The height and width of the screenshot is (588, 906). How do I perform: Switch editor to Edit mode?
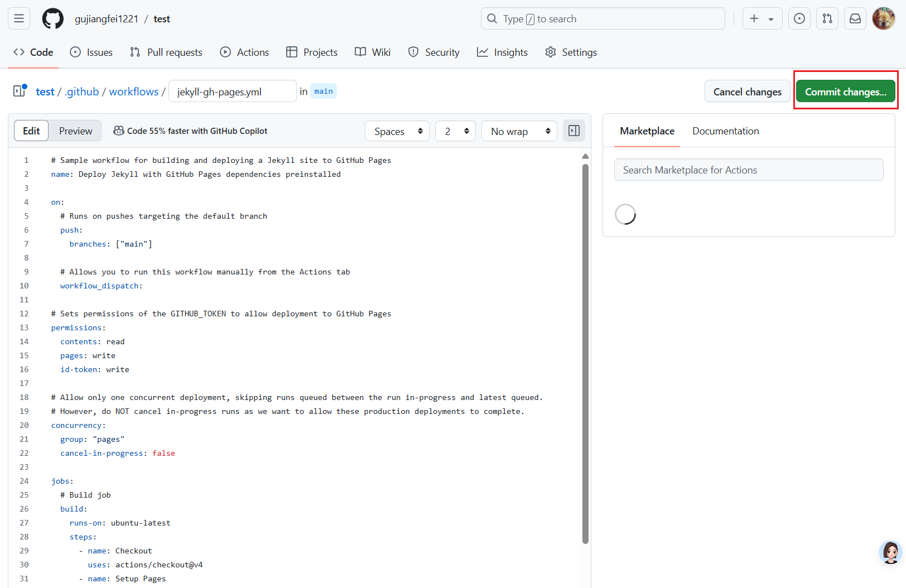click(31, 131)
